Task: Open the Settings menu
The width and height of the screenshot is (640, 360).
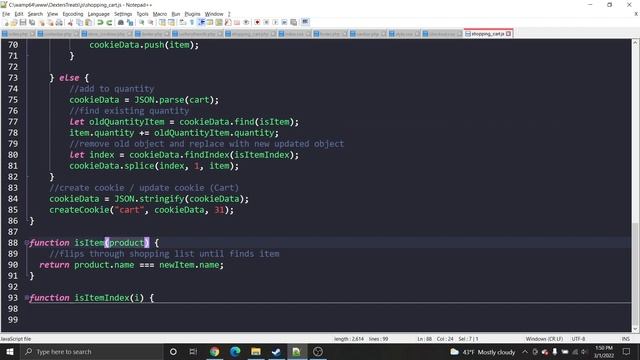Action: tap(123, 14)
